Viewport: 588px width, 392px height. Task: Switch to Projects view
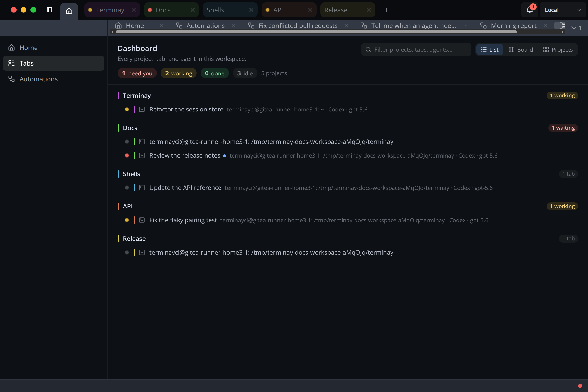(558, 49)
